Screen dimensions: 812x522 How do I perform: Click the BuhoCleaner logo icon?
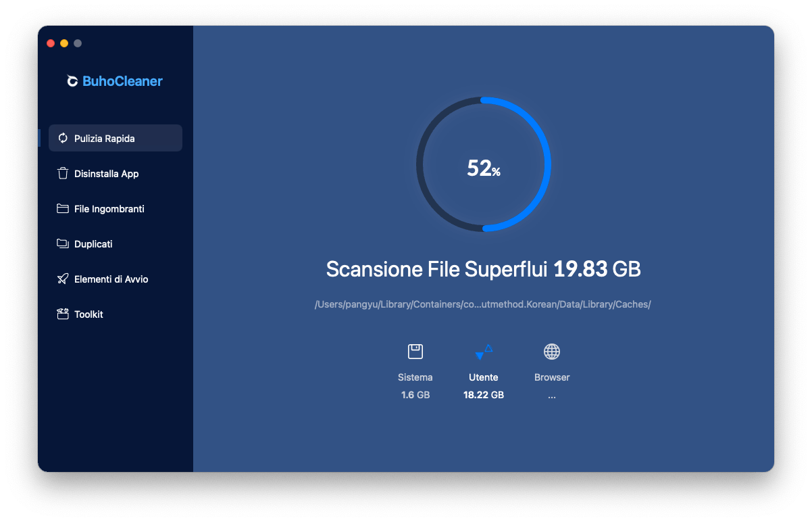72,81
